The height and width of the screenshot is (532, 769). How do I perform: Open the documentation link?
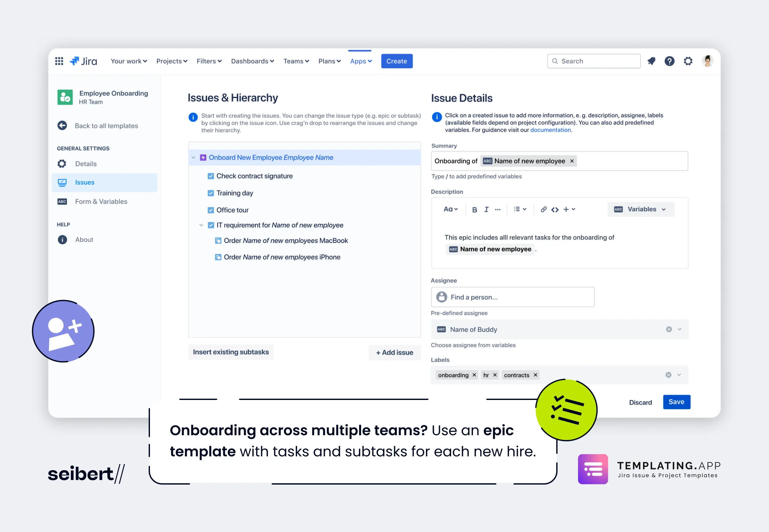551,130
